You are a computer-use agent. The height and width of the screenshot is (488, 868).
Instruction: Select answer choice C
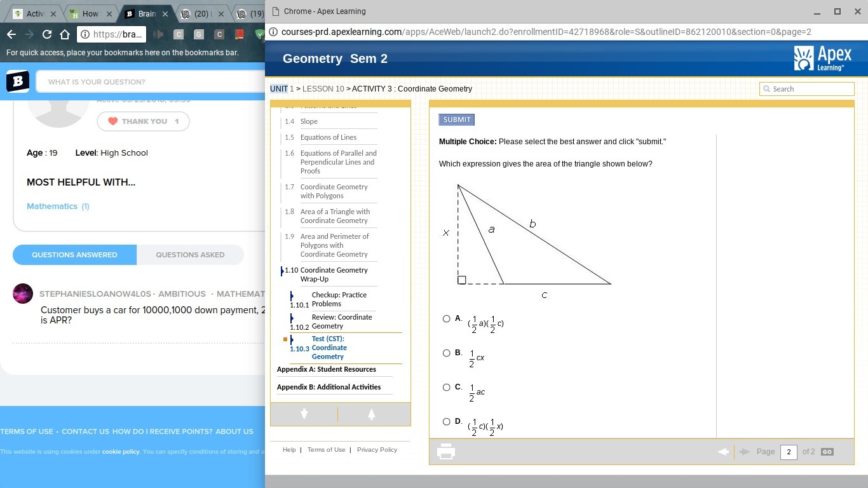[x=446, y=387]
